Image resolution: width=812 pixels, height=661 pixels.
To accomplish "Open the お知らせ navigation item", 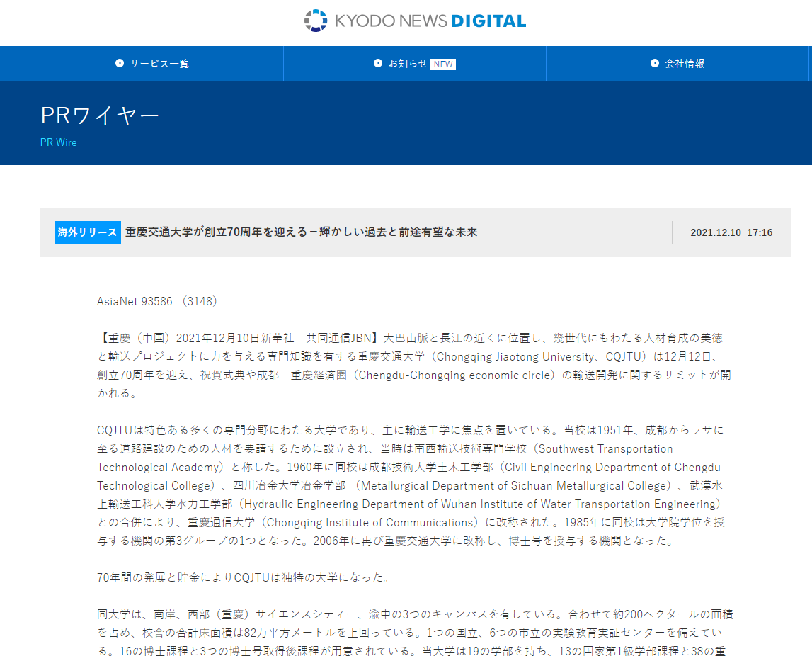I will (408, 64).
